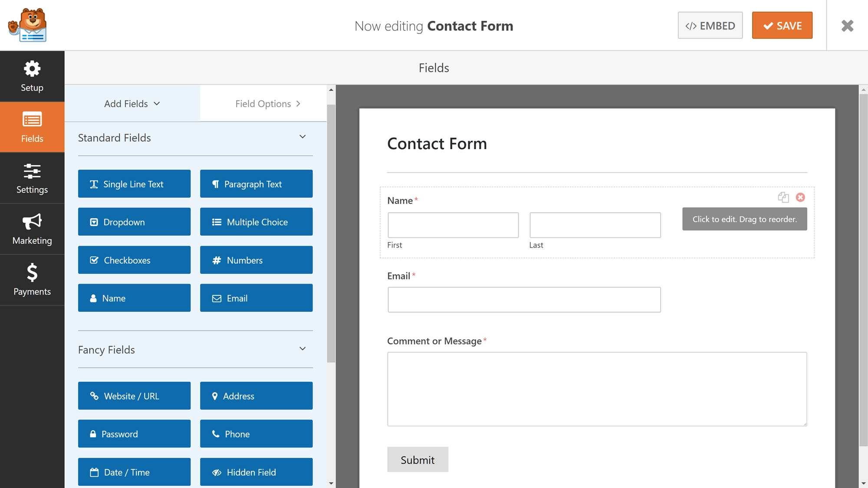Save the contact form

pos(782,26)
